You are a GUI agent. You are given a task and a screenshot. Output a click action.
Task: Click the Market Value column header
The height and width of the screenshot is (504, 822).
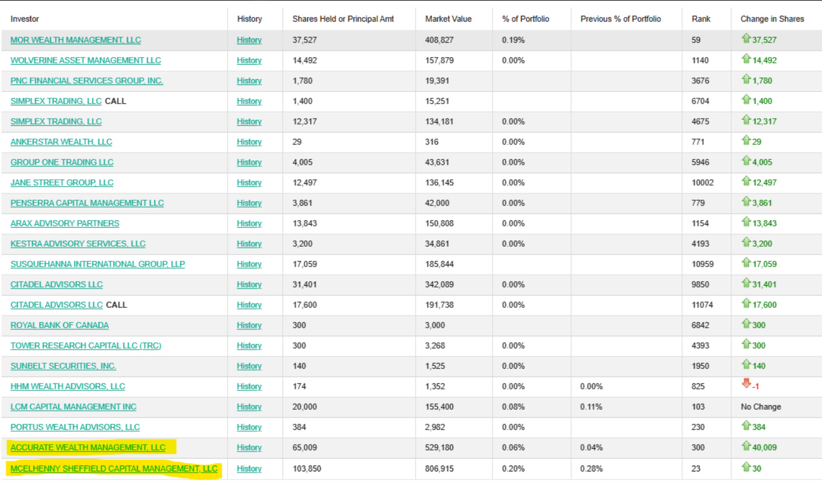coord(448,19)
